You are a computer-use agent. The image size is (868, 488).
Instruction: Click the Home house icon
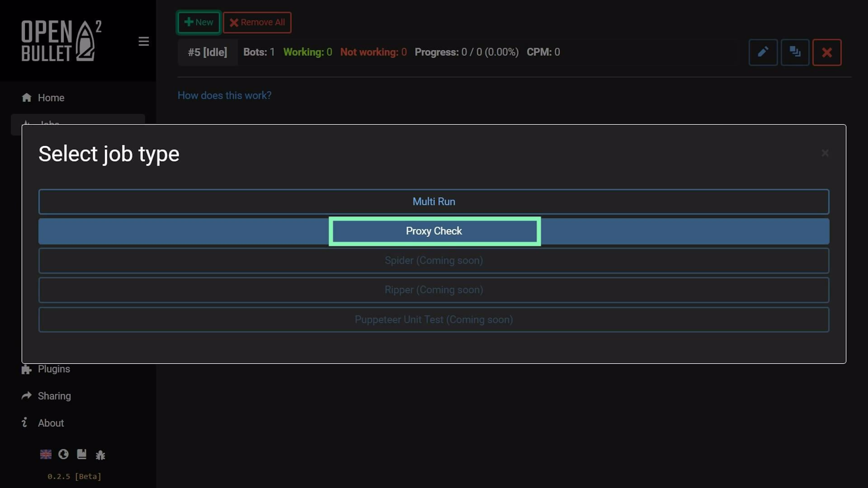(27, 97)
